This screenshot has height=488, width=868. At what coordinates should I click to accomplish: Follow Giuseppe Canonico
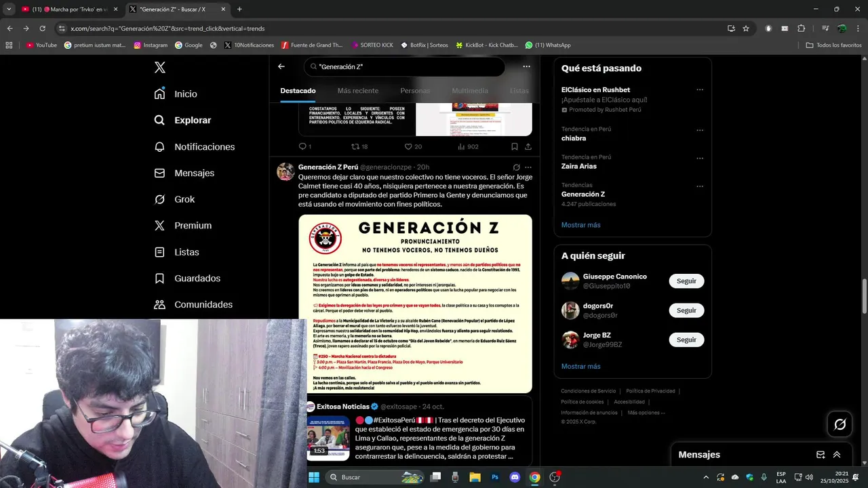coord(686,281)
